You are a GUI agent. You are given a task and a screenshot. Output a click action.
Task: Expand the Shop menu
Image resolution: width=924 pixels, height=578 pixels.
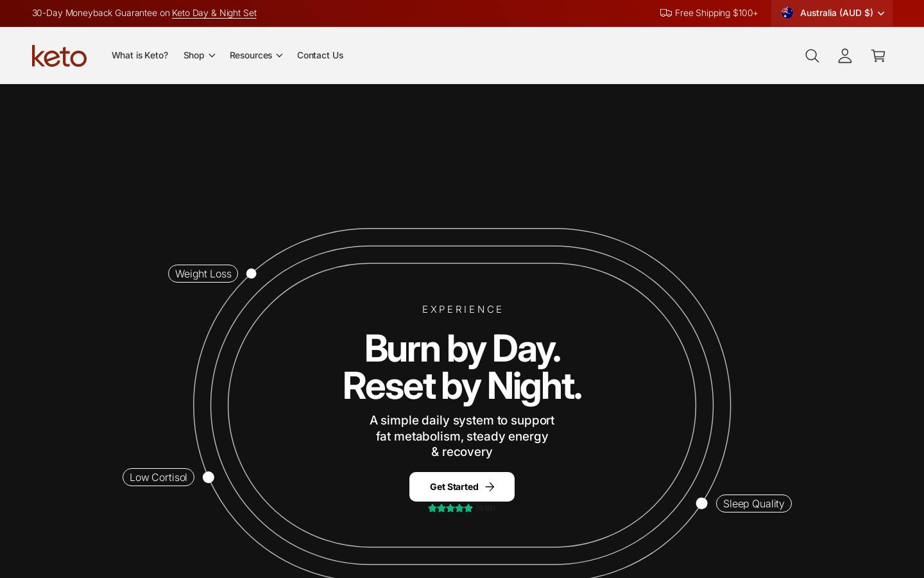(x=199, y=55)
